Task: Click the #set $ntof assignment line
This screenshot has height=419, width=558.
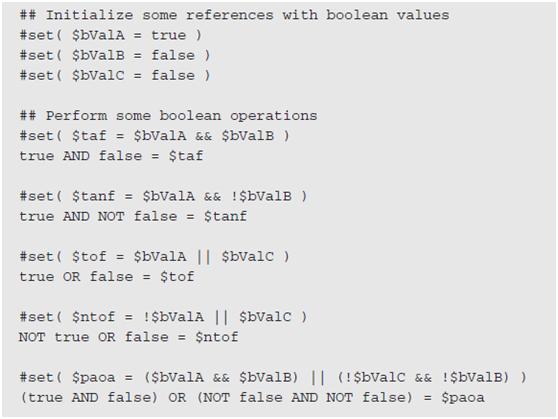Action: (163, 317)
